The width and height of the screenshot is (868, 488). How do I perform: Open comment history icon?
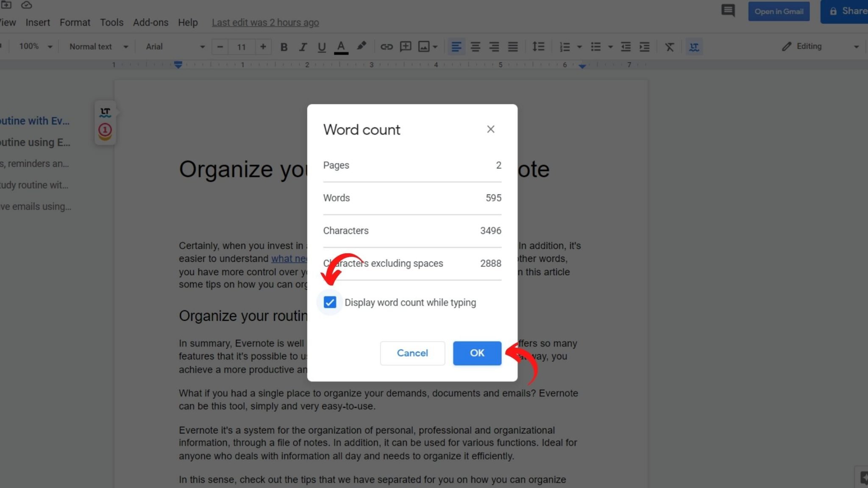(x=728, y=11)
